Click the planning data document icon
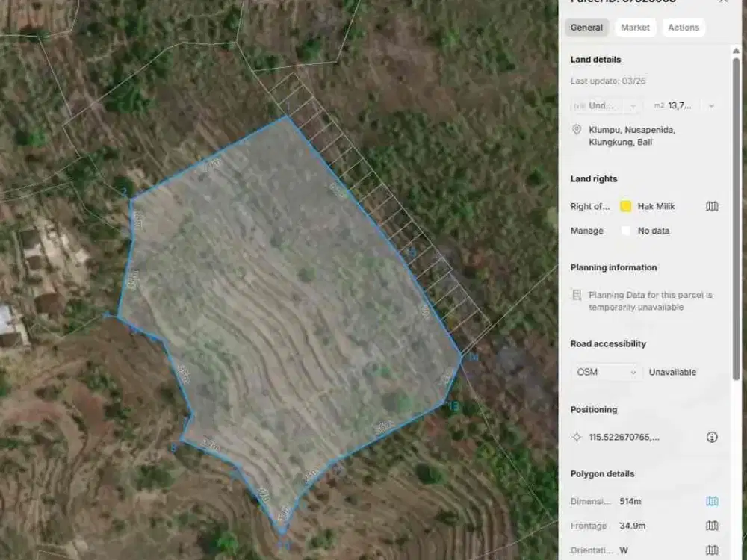 [x=577, y=295]
